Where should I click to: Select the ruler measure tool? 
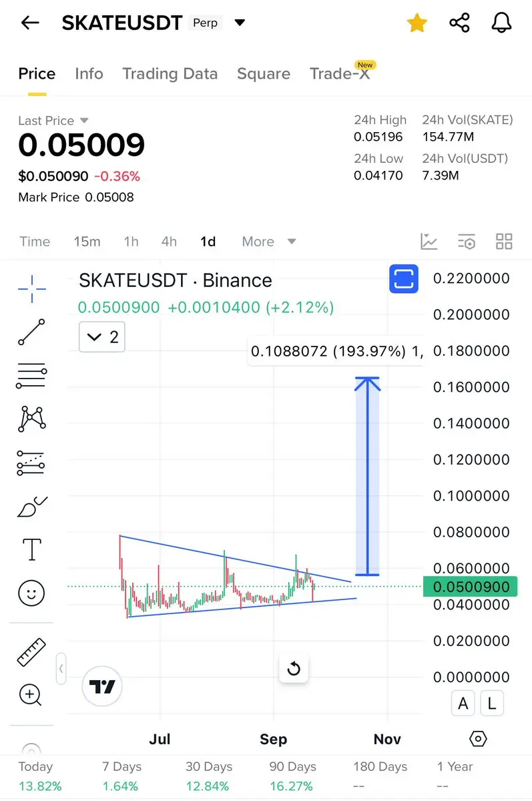pos(31,652)
